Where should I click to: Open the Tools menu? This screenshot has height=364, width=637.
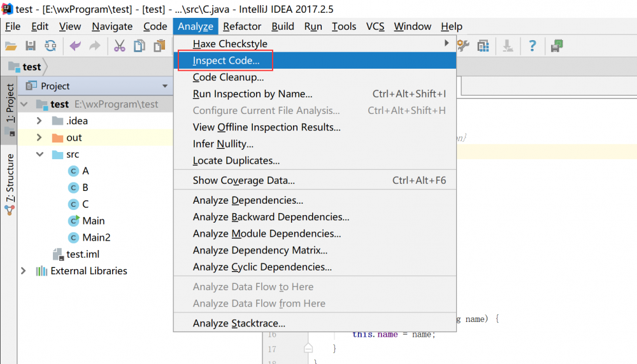point(344,26)
